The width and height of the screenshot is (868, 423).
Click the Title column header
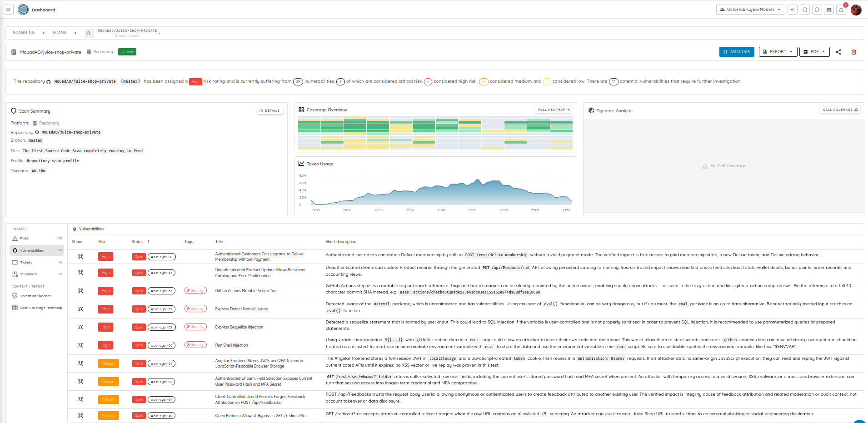219,242
